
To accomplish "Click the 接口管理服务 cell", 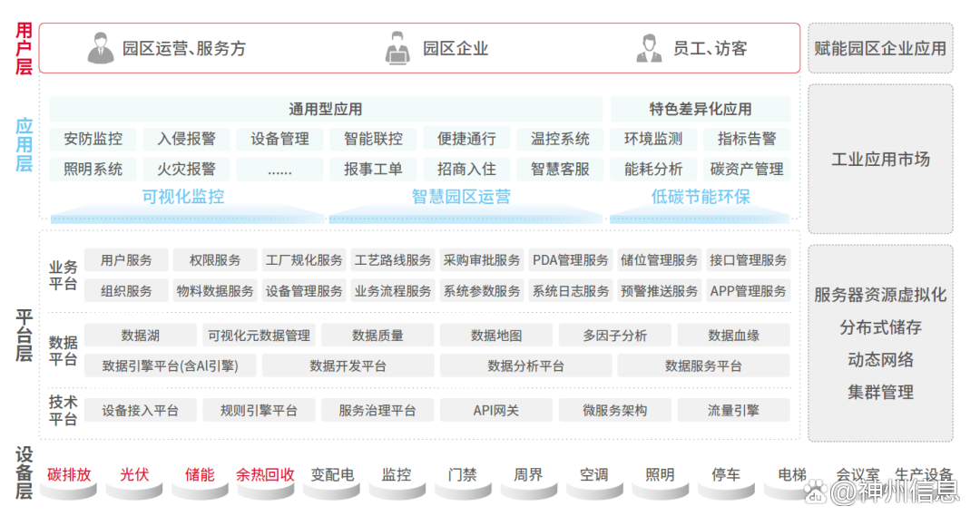I will pos(748,260).
